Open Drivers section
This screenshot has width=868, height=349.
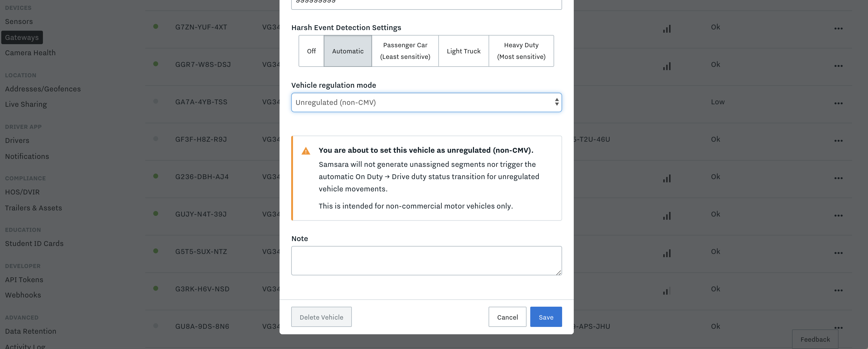click(17, 140)
